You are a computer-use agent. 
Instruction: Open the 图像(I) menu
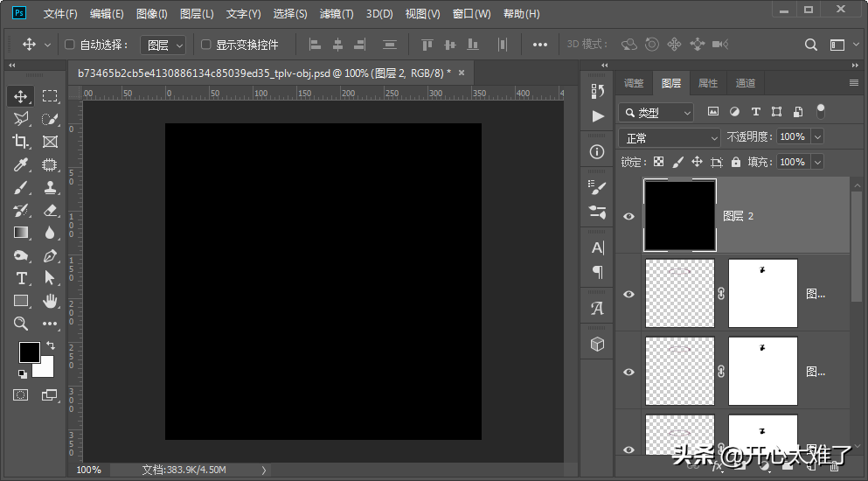[x=152, y=14]
